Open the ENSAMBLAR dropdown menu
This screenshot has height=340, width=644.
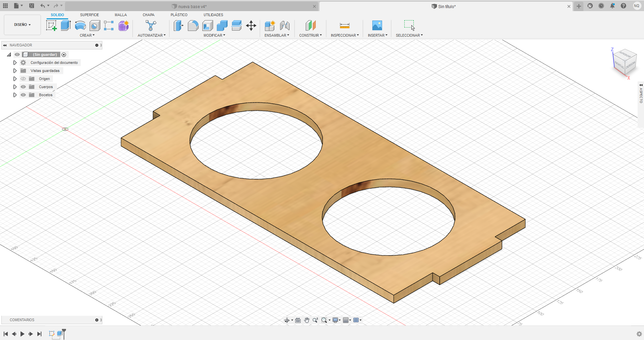(x=277, y=35)
